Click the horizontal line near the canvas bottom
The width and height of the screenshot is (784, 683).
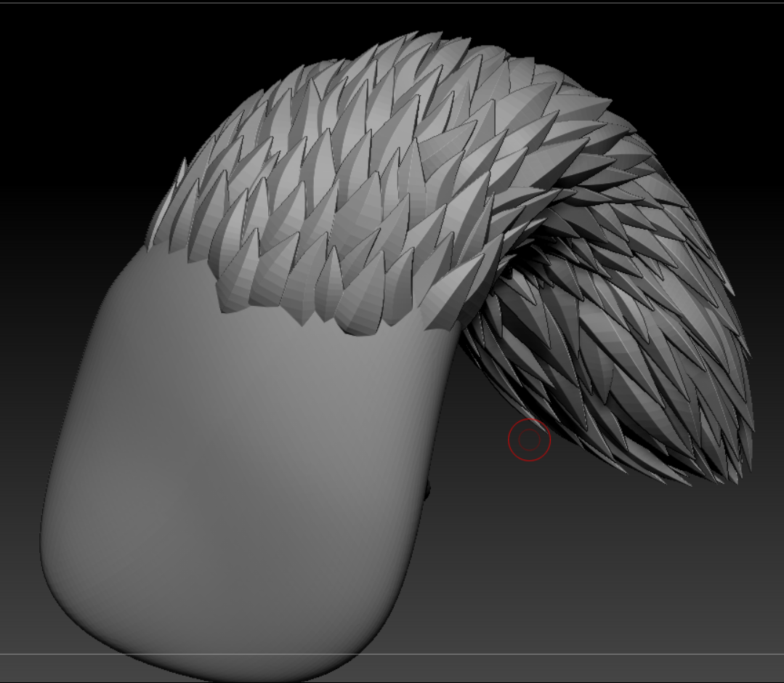coord(581,653)
